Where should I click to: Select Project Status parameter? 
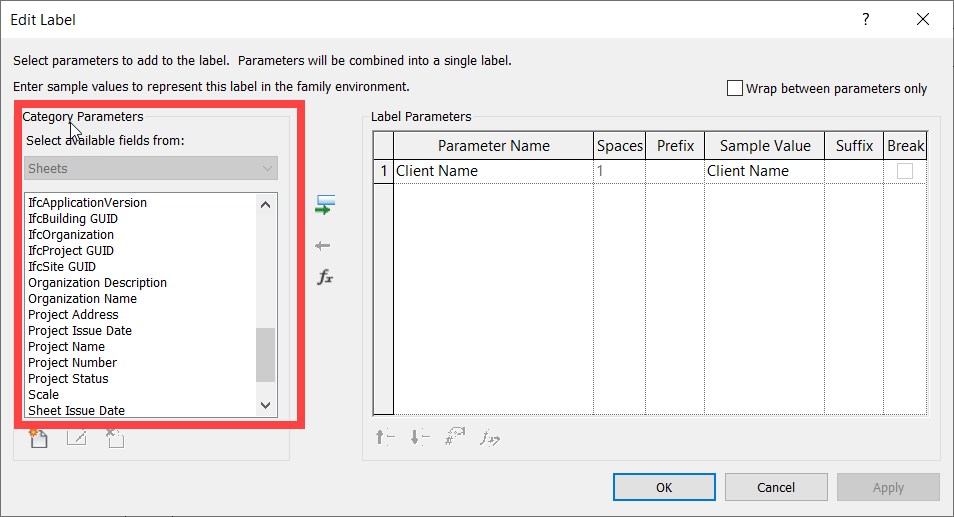68,378
